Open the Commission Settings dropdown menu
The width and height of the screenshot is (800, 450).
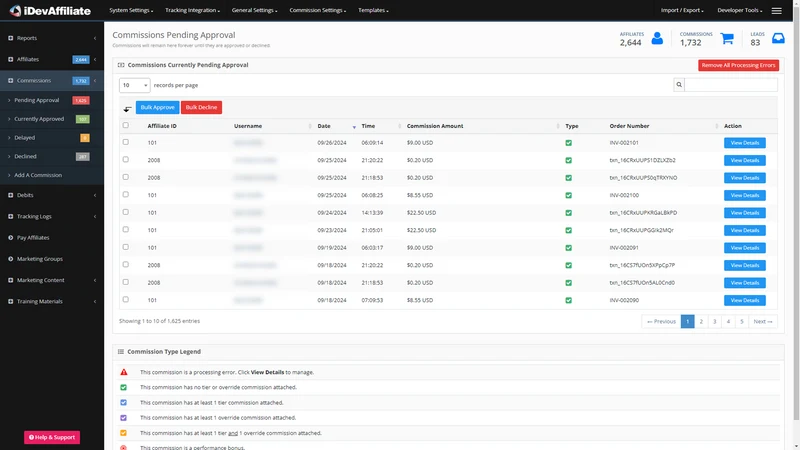click(x=317, y=10)
